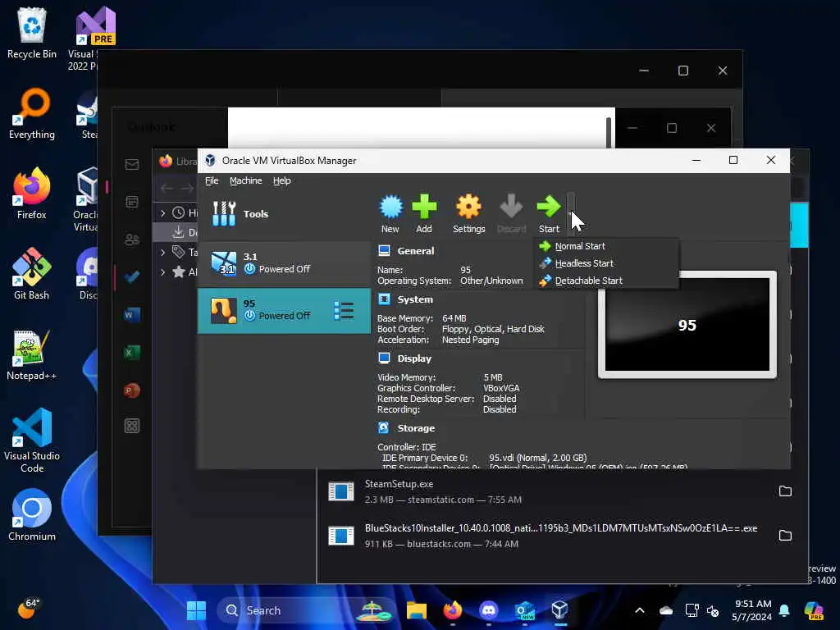Open the File menu in VirtualBox
840x630 pixels.
[x=212, y=180]
